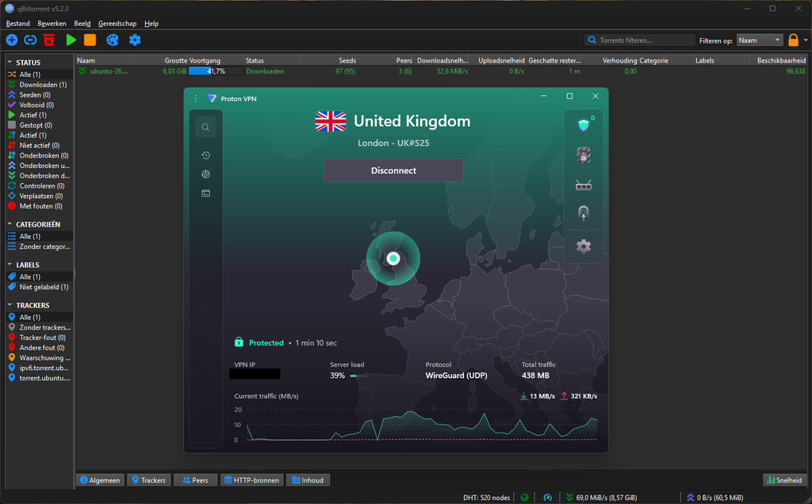The width and height of the screenshot is (812, 504).
Task: Start torrents with green play icon
Action: point(71,40)
